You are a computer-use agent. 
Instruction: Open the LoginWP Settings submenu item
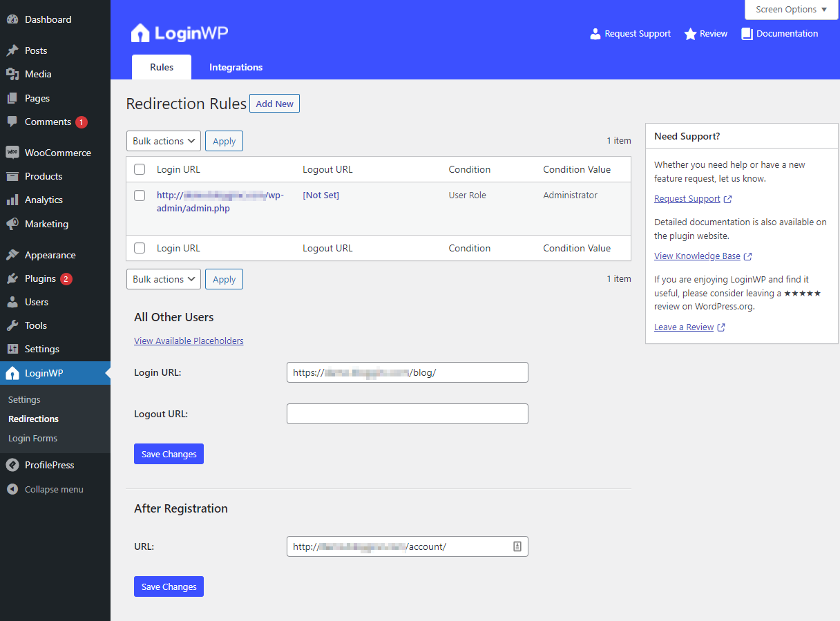pos(24,399)
